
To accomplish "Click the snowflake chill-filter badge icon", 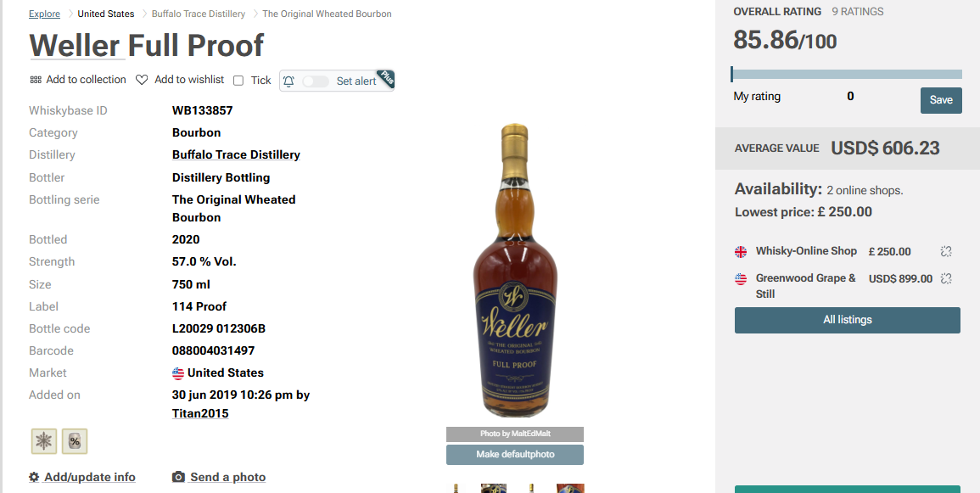I will [x=44, y=441].
